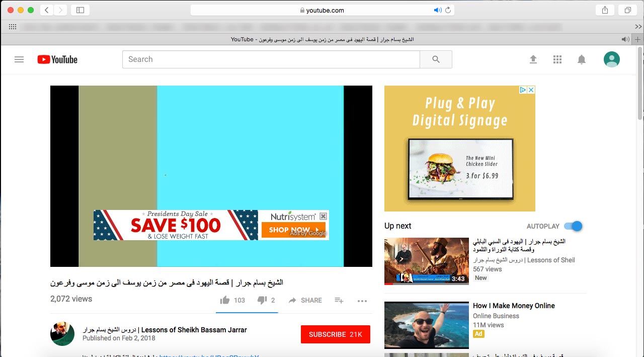Viewport: 644px width, 357px height.
Task: Click in the YouTube search field
Action: pyautogui.click(x=271, y=59)
